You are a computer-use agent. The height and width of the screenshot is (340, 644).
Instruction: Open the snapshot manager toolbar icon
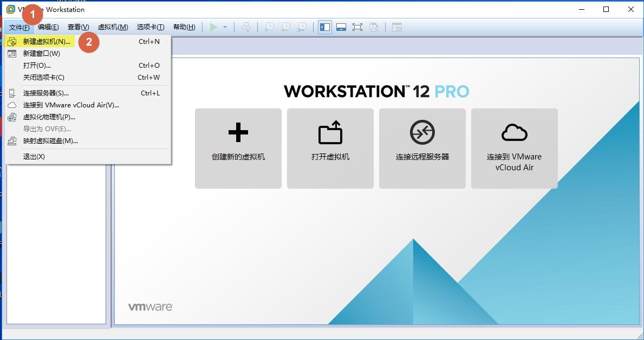[x=302, y=27]
